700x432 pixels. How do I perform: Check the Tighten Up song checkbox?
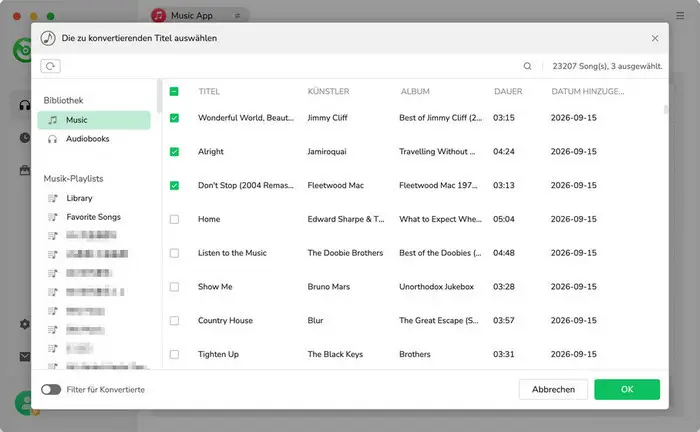[174, 354]
